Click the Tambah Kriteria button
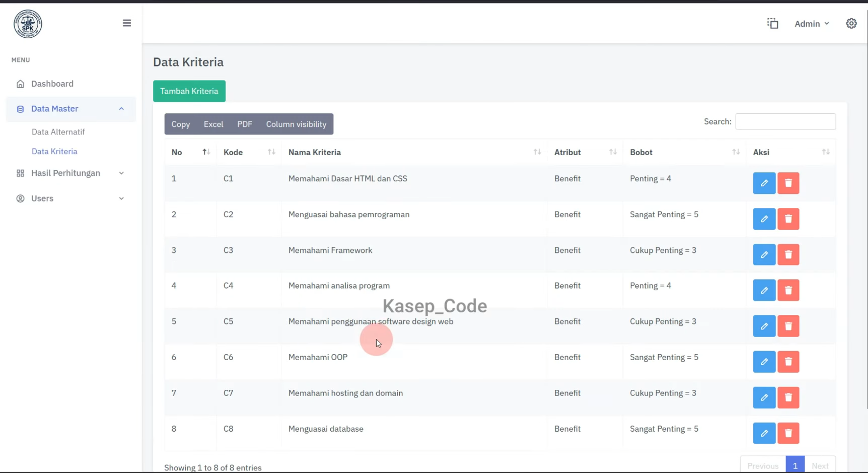Image resolution: width=868 pixels, height=473 pixels. [189, 91]
